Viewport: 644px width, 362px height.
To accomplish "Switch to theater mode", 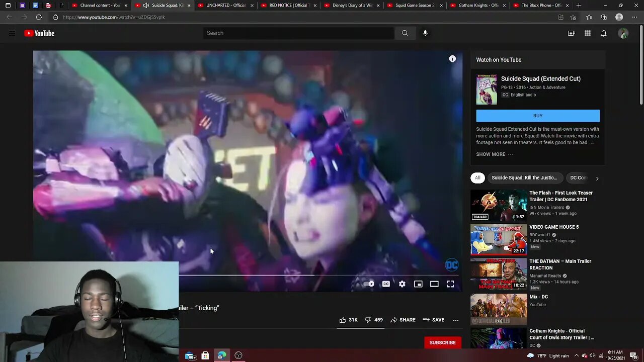I will [434, 284].
